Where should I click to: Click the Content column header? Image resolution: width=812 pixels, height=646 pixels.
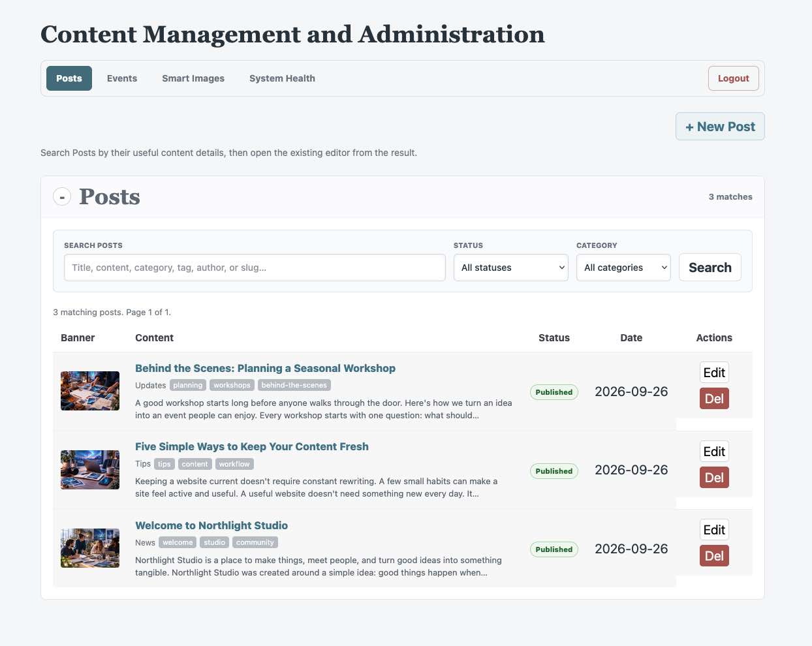coord(154,338)
